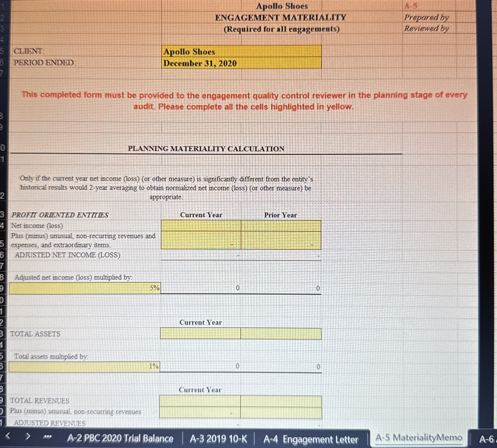Click the next sheet arrow
Image resolution: width=497 pixels, height=448 pixels.
[28, 436]
